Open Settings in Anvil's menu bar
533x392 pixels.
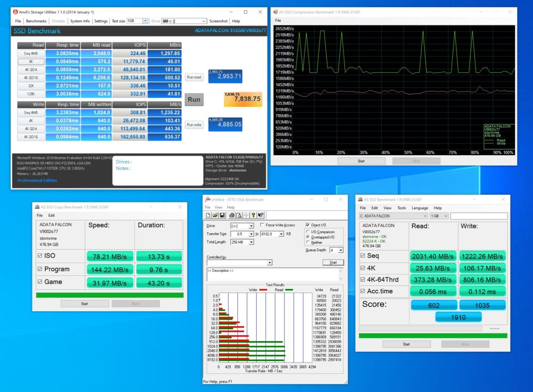[101, 21]
